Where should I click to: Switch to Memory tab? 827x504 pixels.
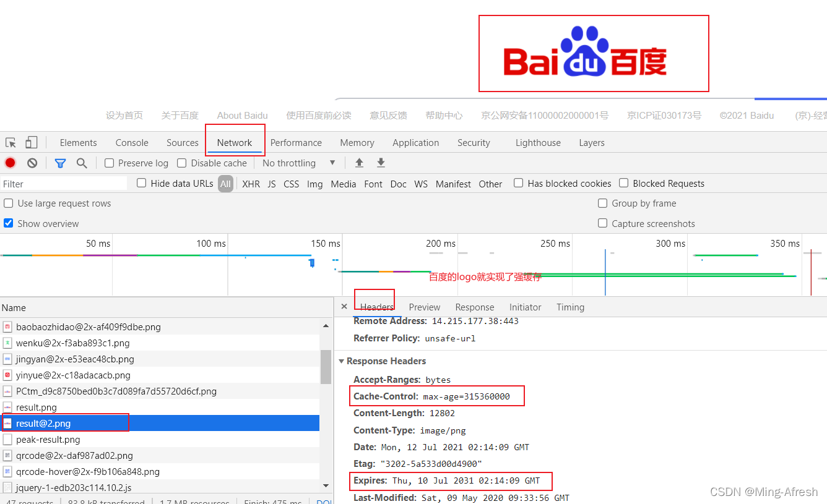(x=357, y=143)
